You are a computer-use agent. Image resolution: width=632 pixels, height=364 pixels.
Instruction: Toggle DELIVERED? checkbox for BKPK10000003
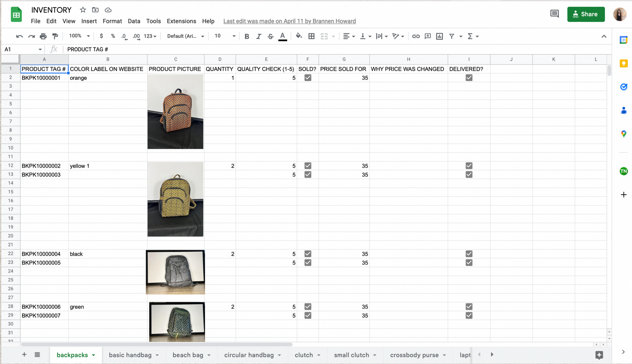469,174
